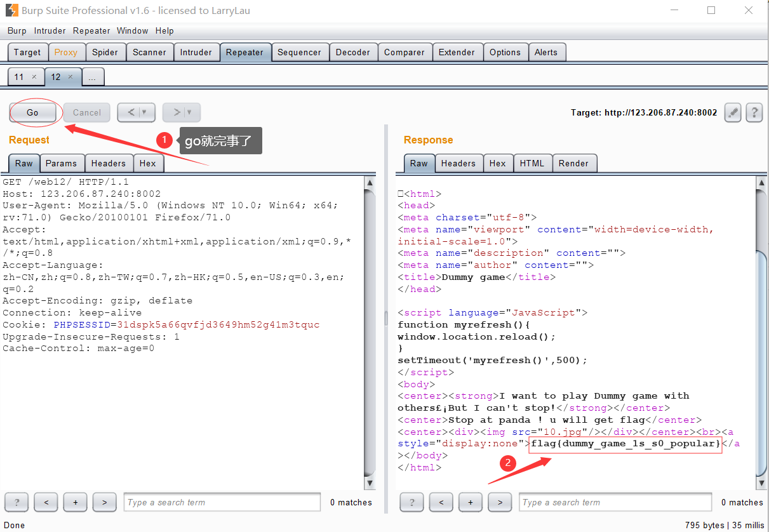Open response search options plus button
The width and height of the screenshot is (769, 532).
click(471, 502)
